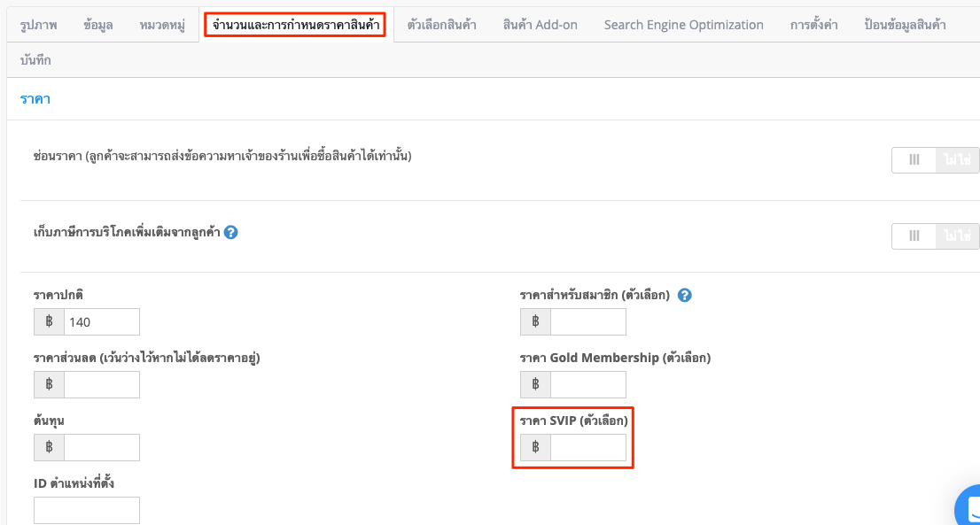Open Search Engine Optimization tab
Image resolution: width=980 pixels, height=525 pixels.
[x=684, y=25]
